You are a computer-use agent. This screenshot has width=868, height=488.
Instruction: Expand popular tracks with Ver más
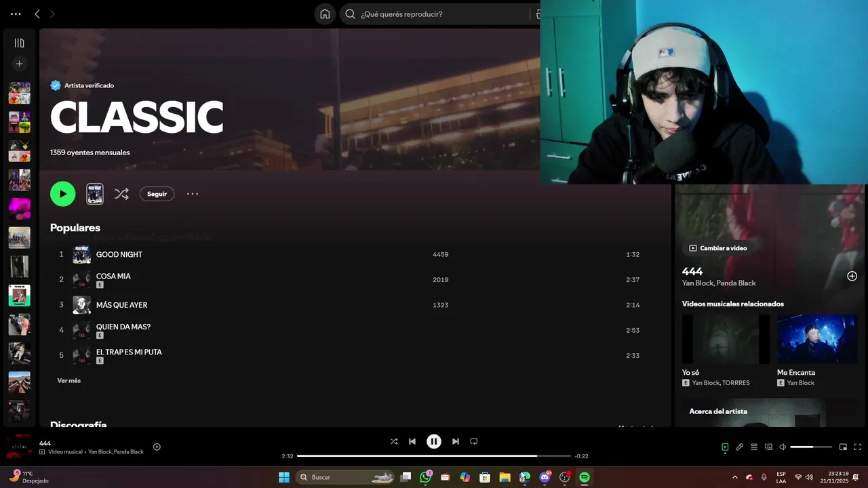point(68,381)
